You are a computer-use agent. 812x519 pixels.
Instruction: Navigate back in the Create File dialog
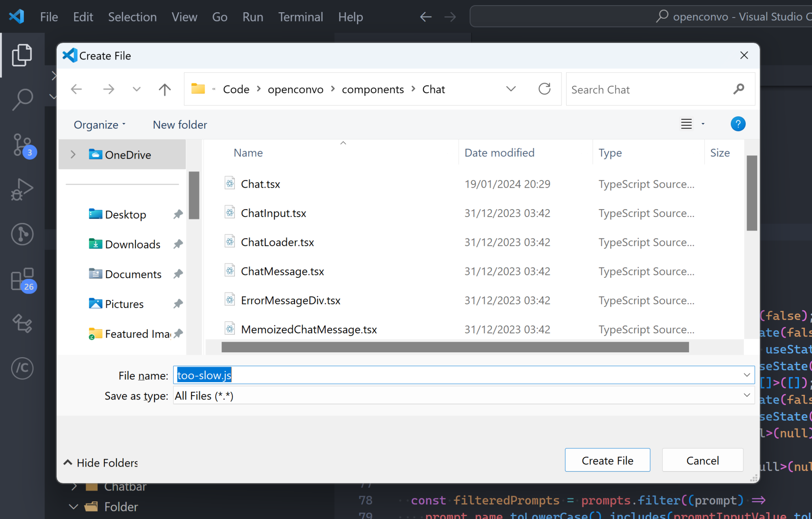[x=76, y=89]
